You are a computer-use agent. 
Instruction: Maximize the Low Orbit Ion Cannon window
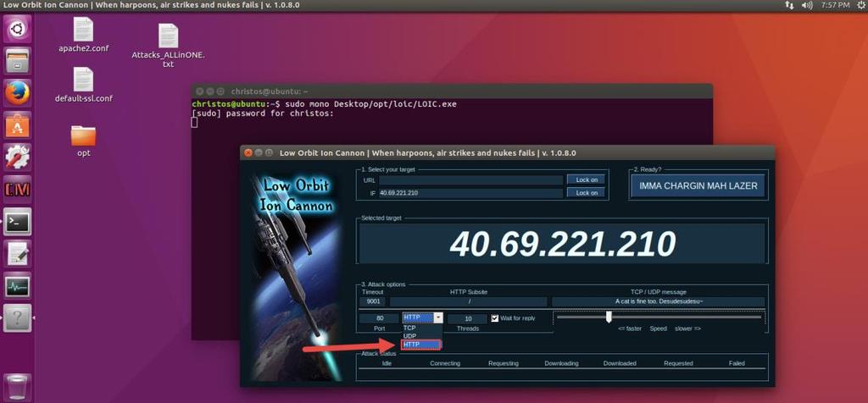269,152
